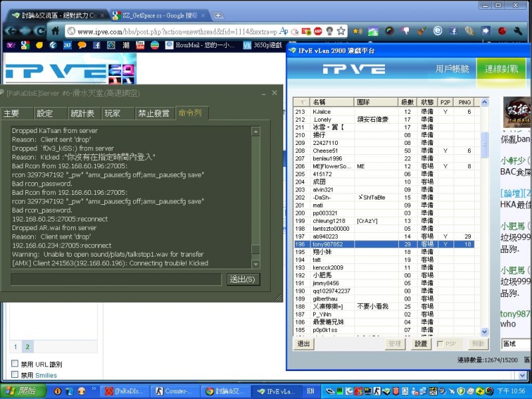Click the 送出(S) send button
This screenshot has width=532, height=399.
(x=243, y=279)
